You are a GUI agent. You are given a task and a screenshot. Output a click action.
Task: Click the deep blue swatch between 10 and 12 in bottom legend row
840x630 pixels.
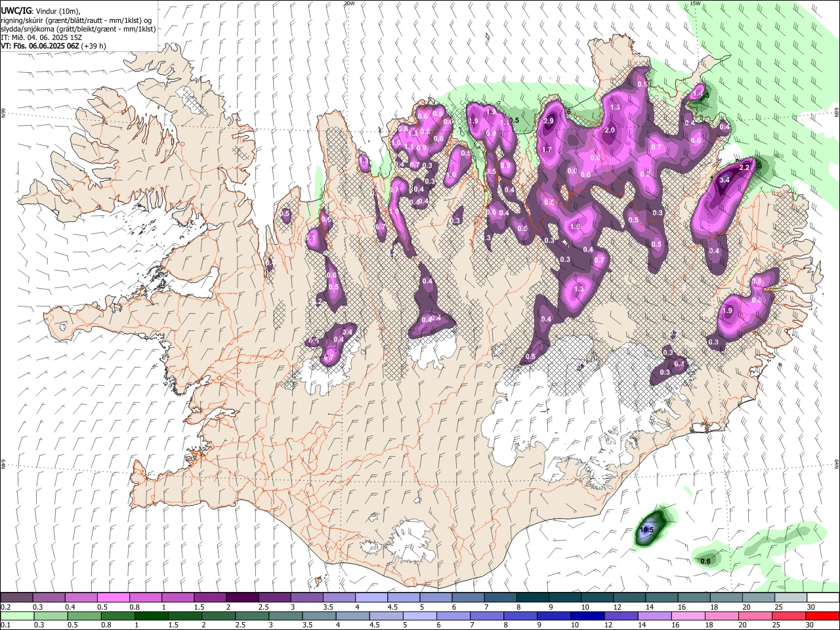coord(587,616)
